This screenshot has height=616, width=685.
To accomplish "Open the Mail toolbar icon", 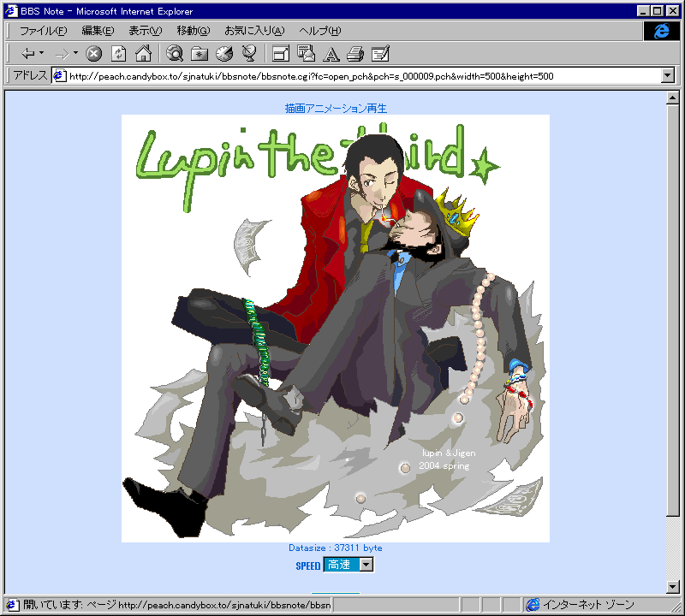I will [306, 54].
